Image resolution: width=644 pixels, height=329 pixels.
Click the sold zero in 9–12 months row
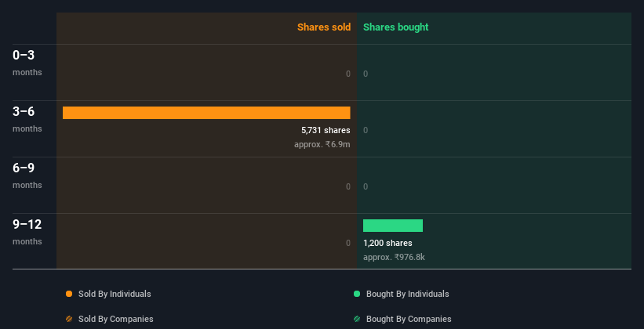click(x=348, y=244)
